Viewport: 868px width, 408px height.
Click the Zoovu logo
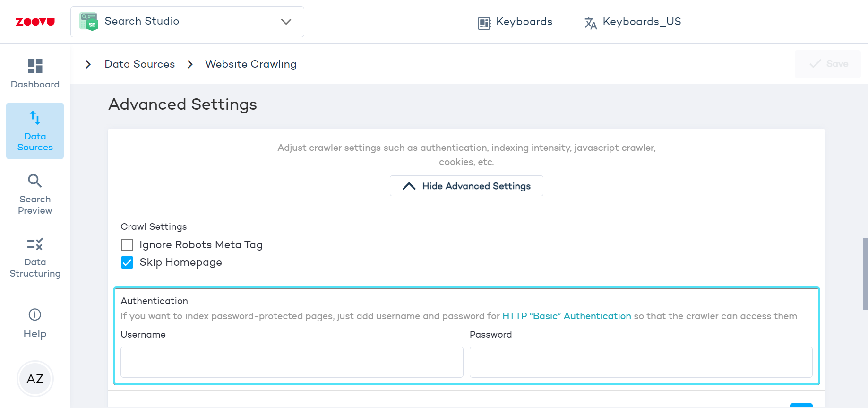(35, 22)
